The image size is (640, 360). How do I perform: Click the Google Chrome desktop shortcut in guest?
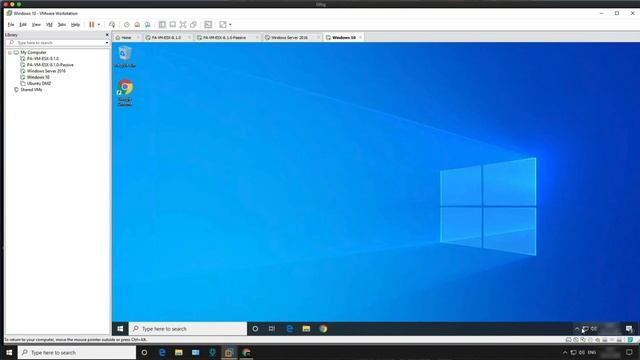pos(125,93)
